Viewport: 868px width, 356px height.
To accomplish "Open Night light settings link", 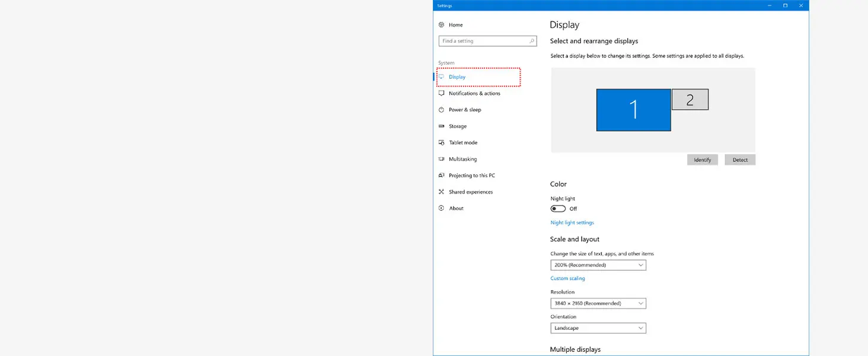I will [x=572, y=223].
